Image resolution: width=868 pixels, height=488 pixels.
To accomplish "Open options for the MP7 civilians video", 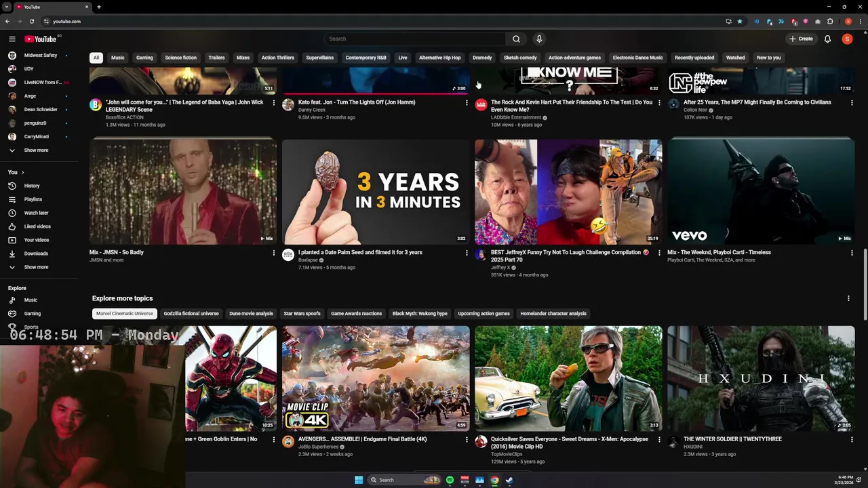I will [x=852, y=103].
